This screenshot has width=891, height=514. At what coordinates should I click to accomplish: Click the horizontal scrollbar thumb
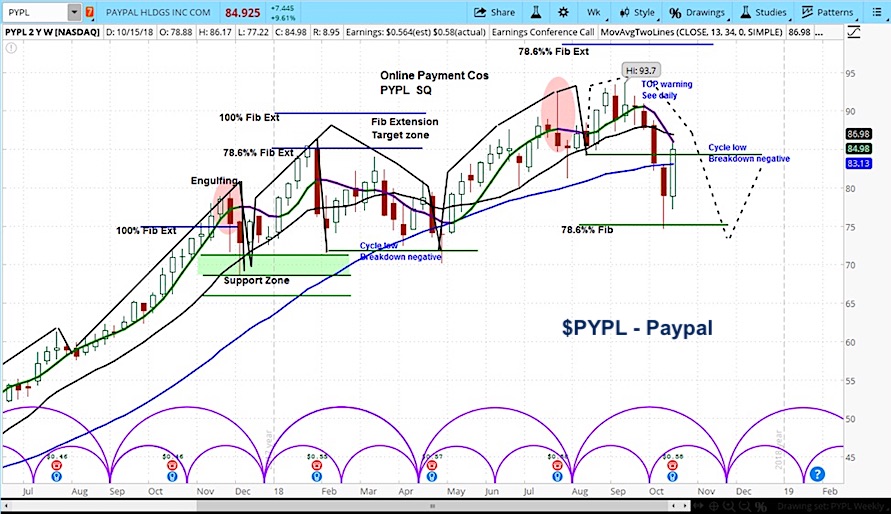432,505
